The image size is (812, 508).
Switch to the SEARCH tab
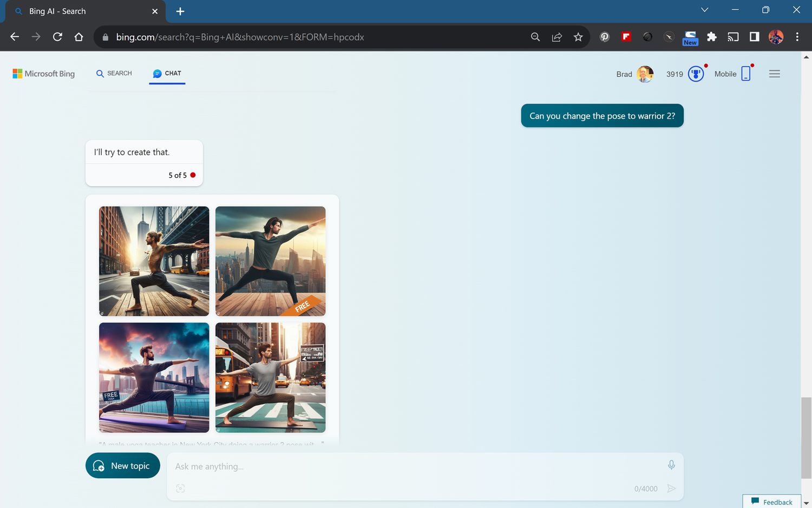coord(114,74)
